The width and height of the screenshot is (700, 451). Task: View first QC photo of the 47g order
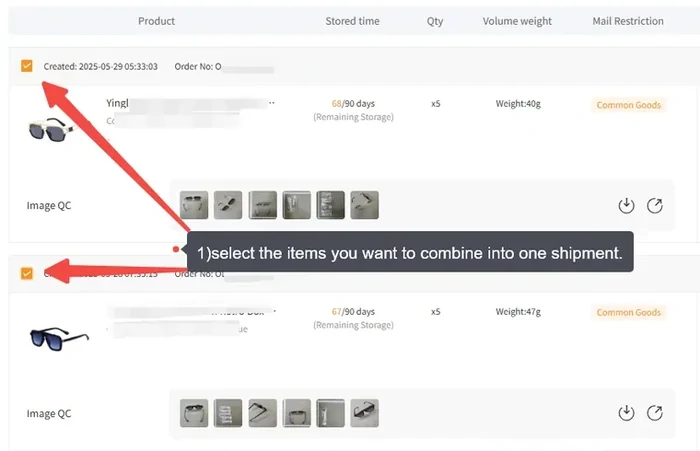pyautogui.click(x=194, y=413)
